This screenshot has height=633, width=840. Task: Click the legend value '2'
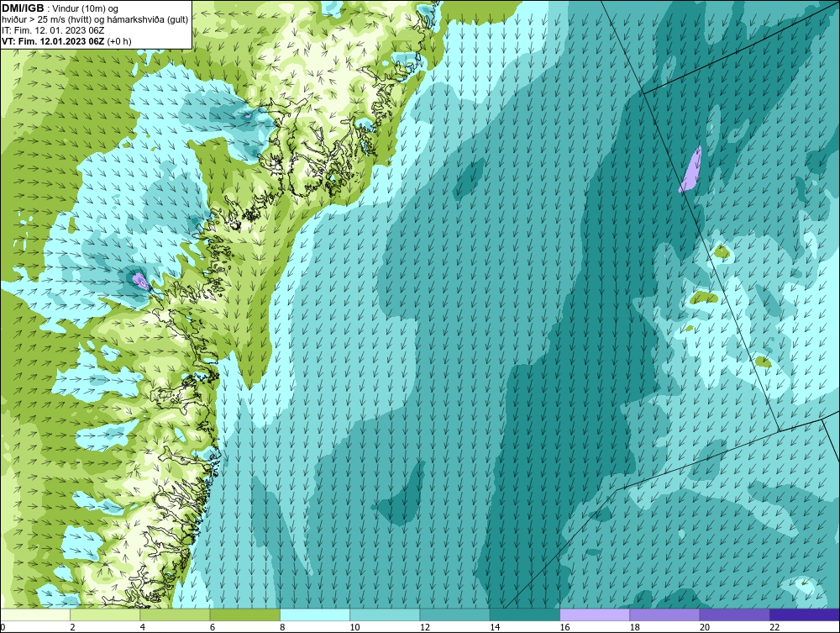(72, 627)
